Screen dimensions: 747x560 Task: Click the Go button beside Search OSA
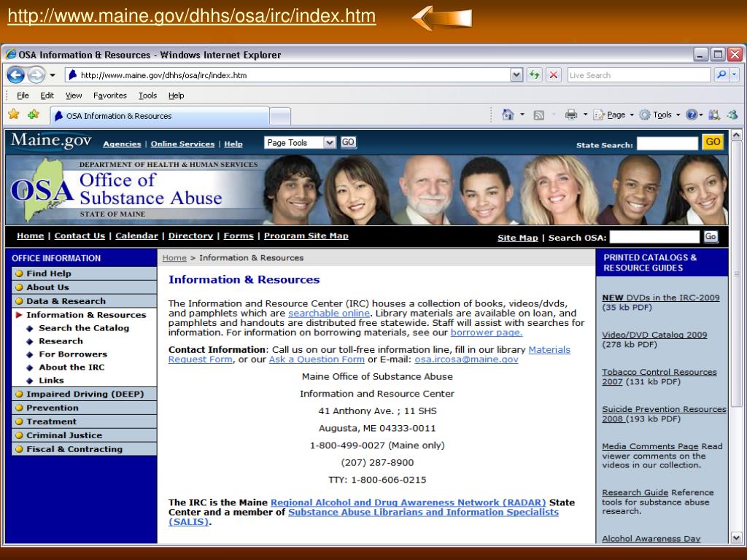pyautogui.click(x=711, y=237)
